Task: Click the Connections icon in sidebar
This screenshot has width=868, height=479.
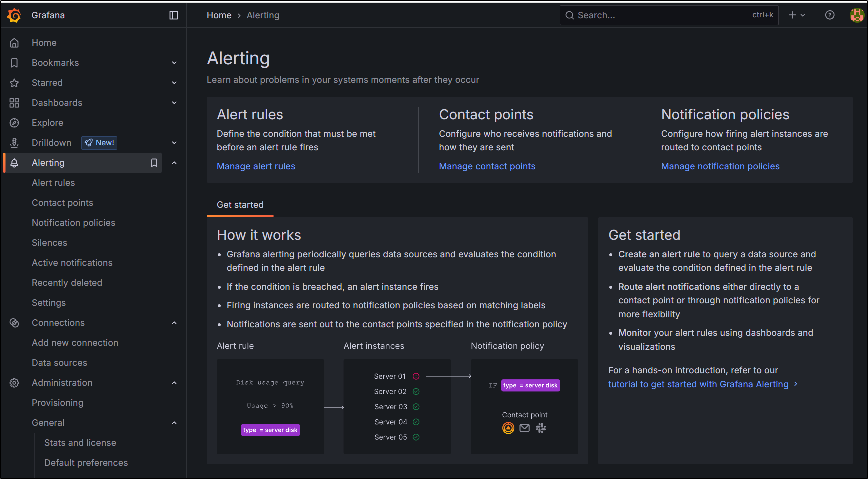Action: 14,323
